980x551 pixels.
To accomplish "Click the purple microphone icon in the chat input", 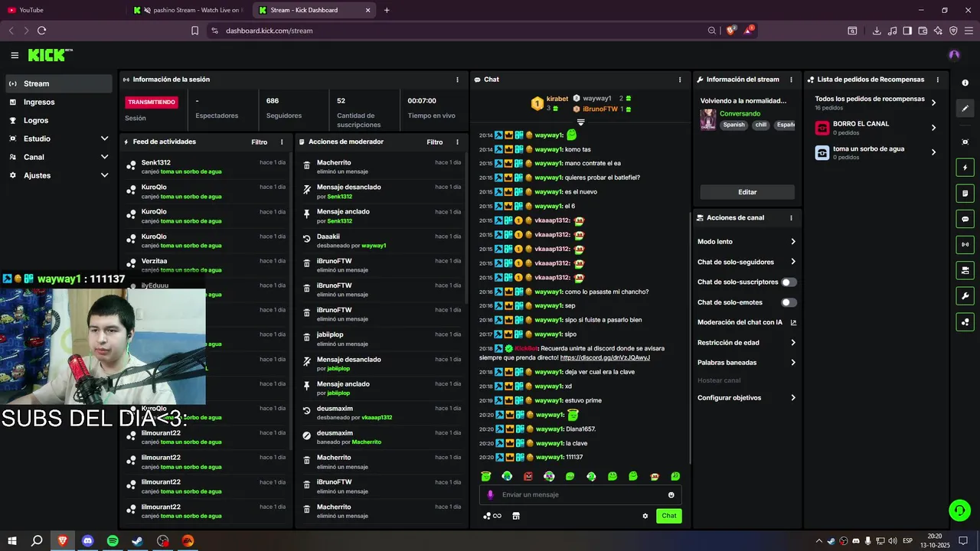I will click(491, 494).
